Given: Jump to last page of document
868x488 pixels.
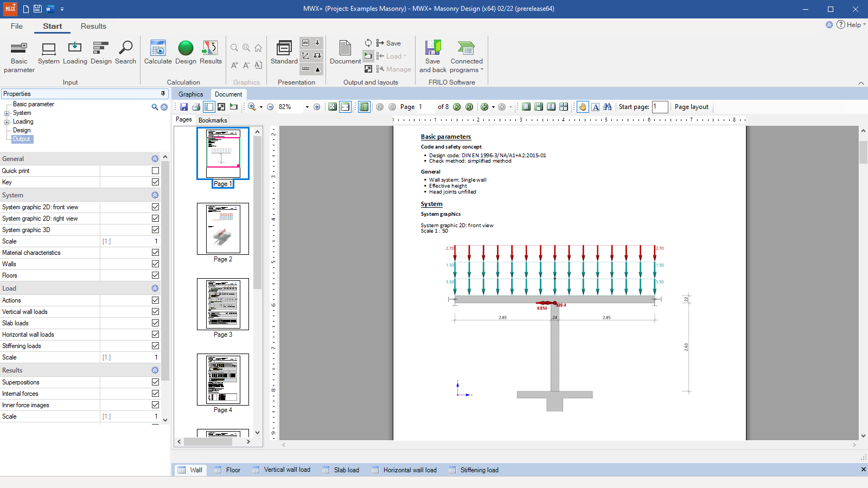Looking at the screenshot, I should (469, 107).
